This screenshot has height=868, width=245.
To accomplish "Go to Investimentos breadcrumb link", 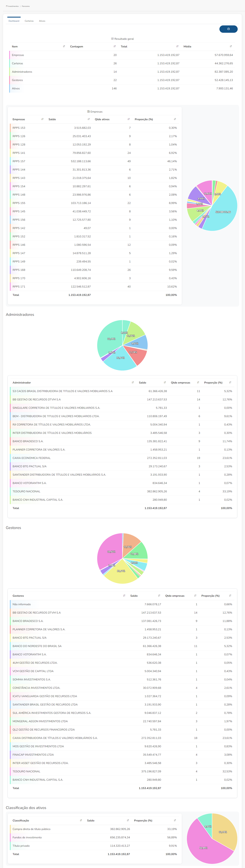I will click(13, 6).
